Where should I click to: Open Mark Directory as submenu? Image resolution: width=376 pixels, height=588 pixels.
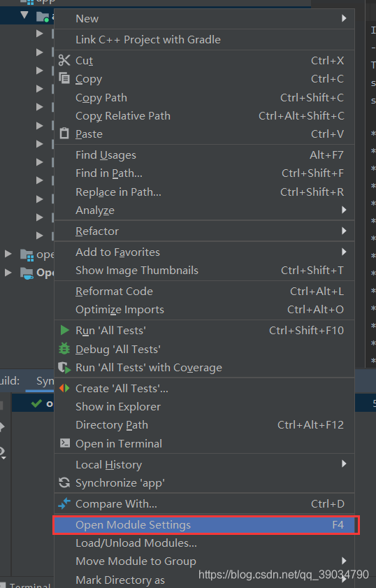[x=204, y=580]
